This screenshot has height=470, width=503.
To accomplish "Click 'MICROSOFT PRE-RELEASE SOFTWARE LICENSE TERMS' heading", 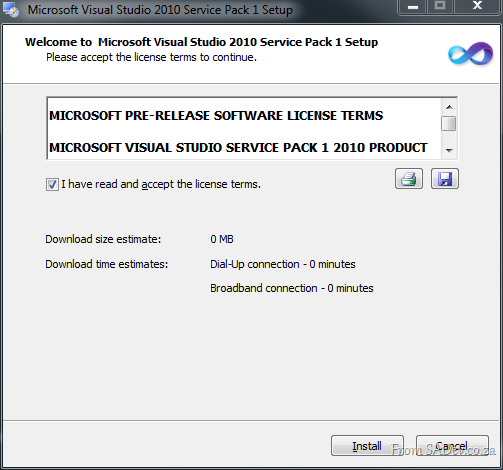I will 216,116.
